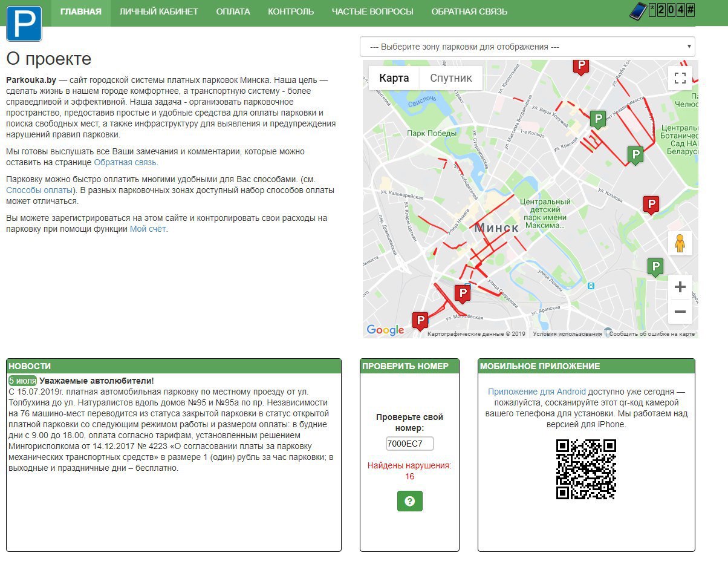
Task: Click the 5 июля news date
Action: click(23, 381)
